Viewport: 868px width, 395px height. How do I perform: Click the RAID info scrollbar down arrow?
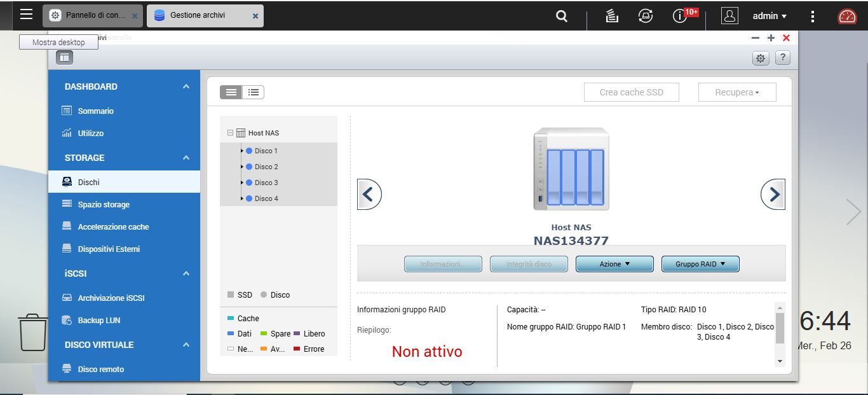[780, 361]
